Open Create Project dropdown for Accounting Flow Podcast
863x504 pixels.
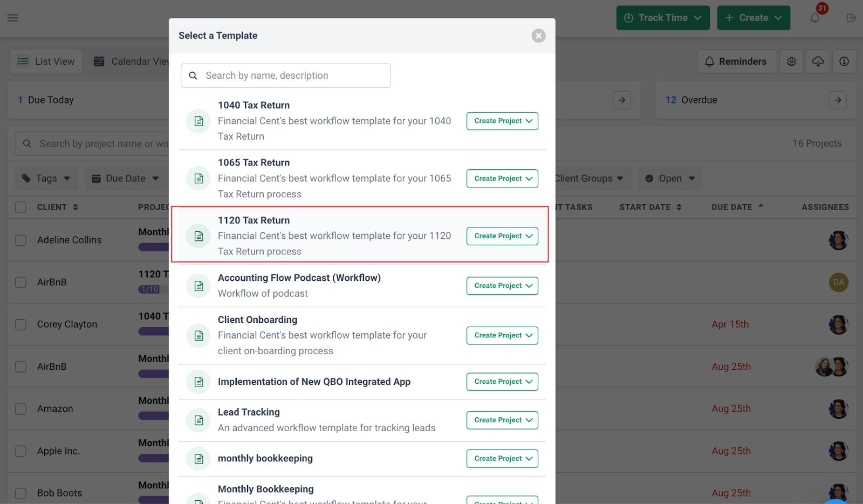click(502, 286)
